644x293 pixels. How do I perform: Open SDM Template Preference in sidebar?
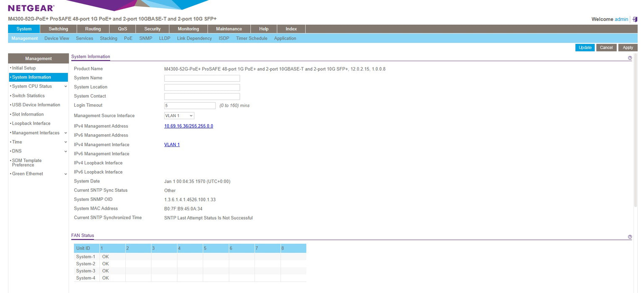27,163
